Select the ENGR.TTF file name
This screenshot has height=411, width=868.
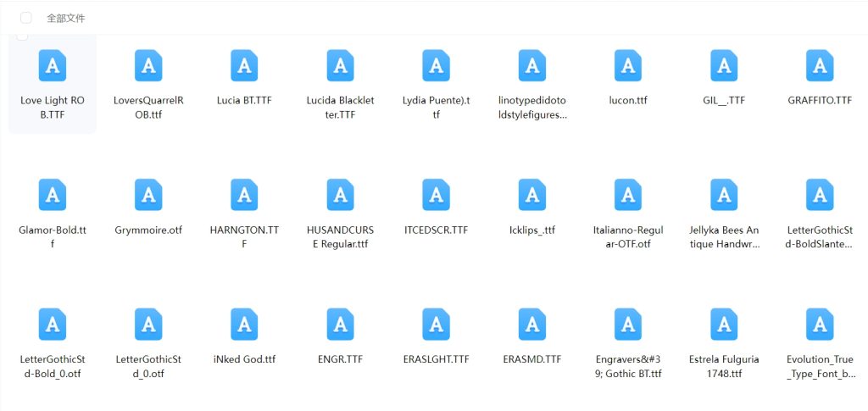pos(340,359)
